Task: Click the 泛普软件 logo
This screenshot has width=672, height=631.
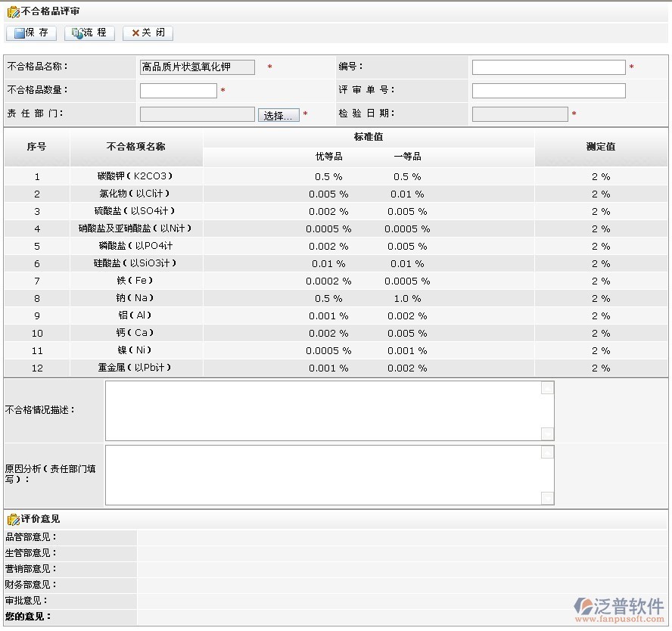Action: [618, 608]
